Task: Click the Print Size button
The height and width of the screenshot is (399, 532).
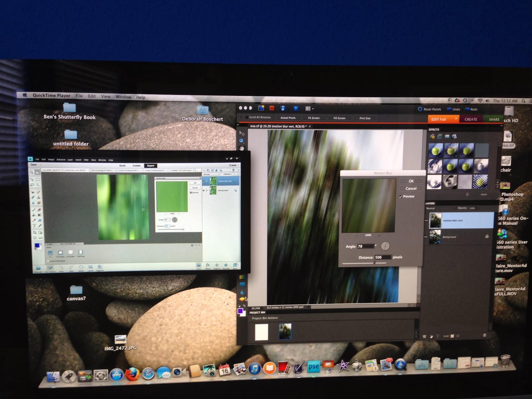Action: pos(365,118)
